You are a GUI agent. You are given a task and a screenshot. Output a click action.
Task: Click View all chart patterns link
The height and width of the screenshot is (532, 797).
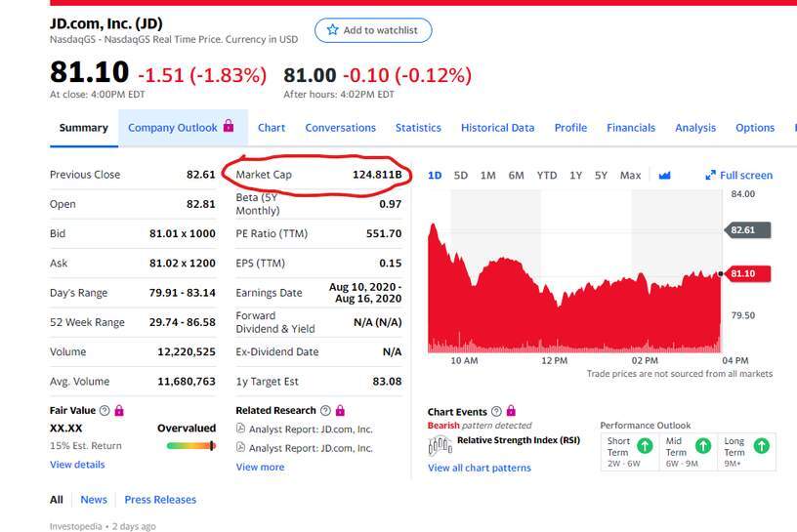(480, 468)
